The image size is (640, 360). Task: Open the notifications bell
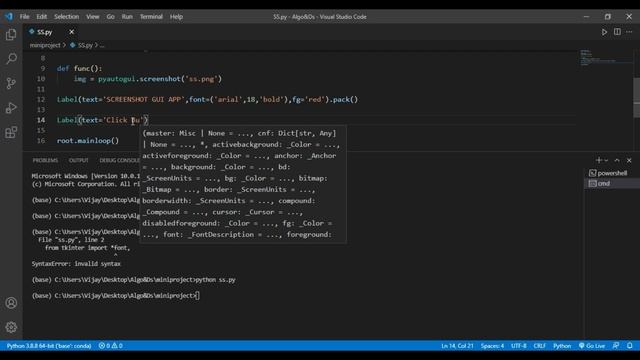coord(630,346)
